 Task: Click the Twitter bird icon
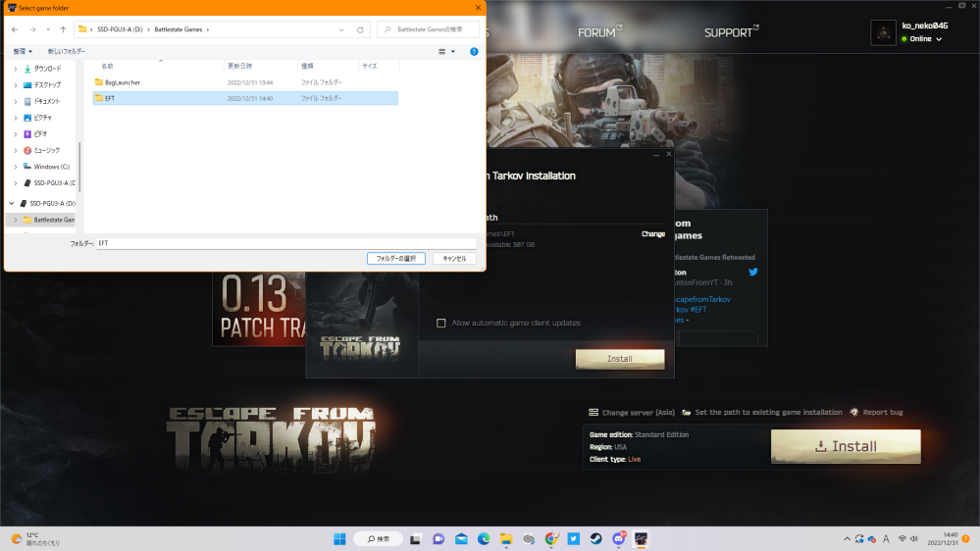point(753,272)
